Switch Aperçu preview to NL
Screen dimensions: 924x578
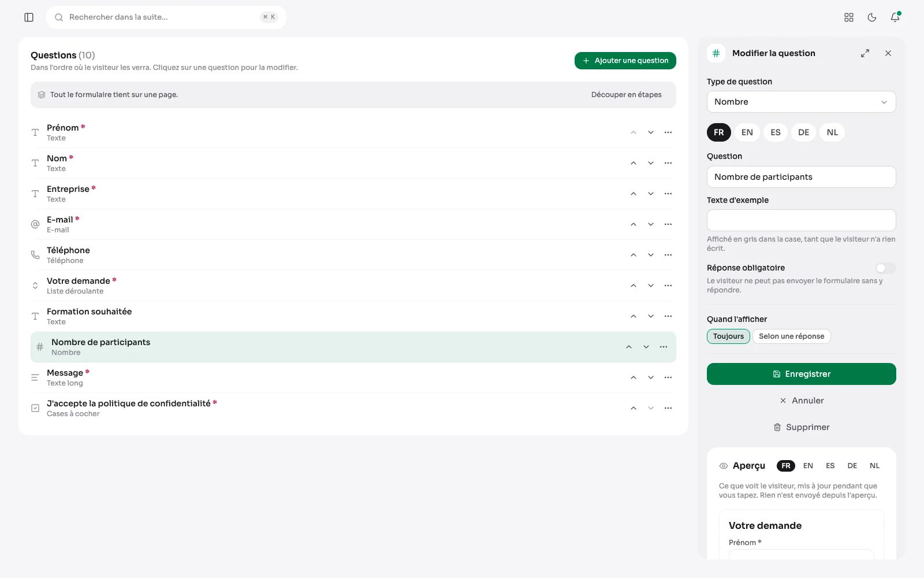tap(874, 466)
